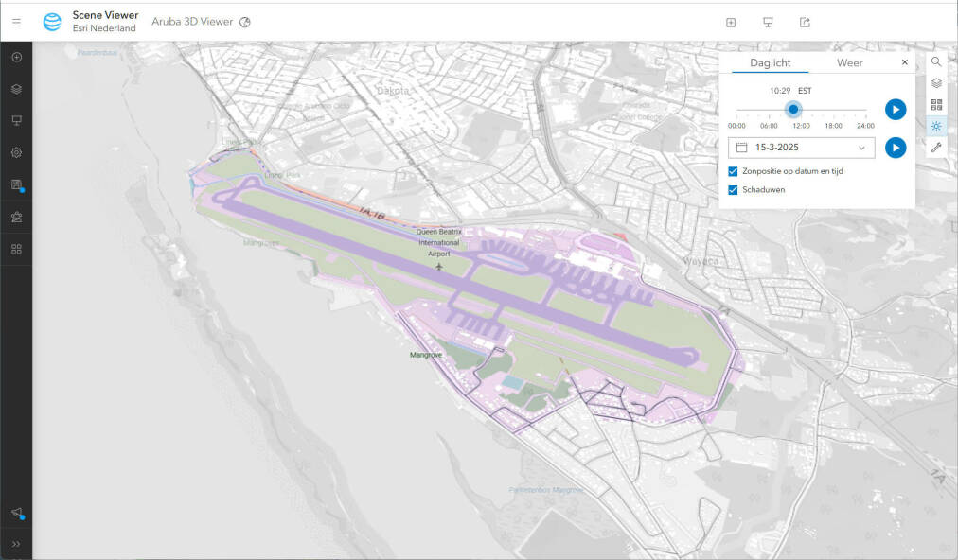
Task: Toggle the Daylight sun tool button
Action: tap(936, 126)
